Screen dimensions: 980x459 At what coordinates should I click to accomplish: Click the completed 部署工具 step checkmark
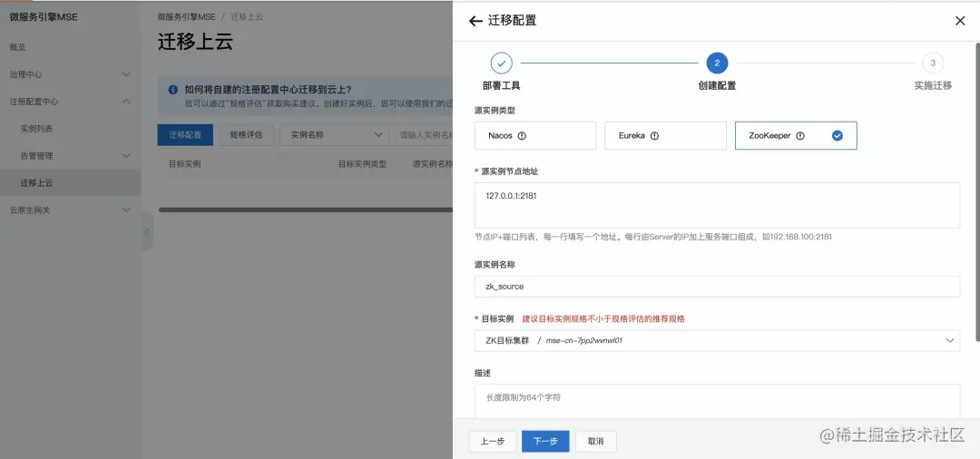(x=501, y=63)
